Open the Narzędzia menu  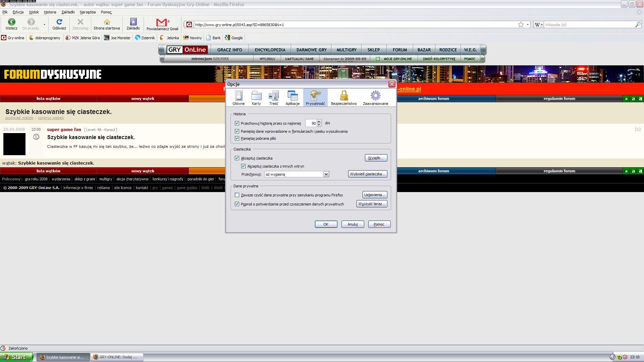pos(88,12)
